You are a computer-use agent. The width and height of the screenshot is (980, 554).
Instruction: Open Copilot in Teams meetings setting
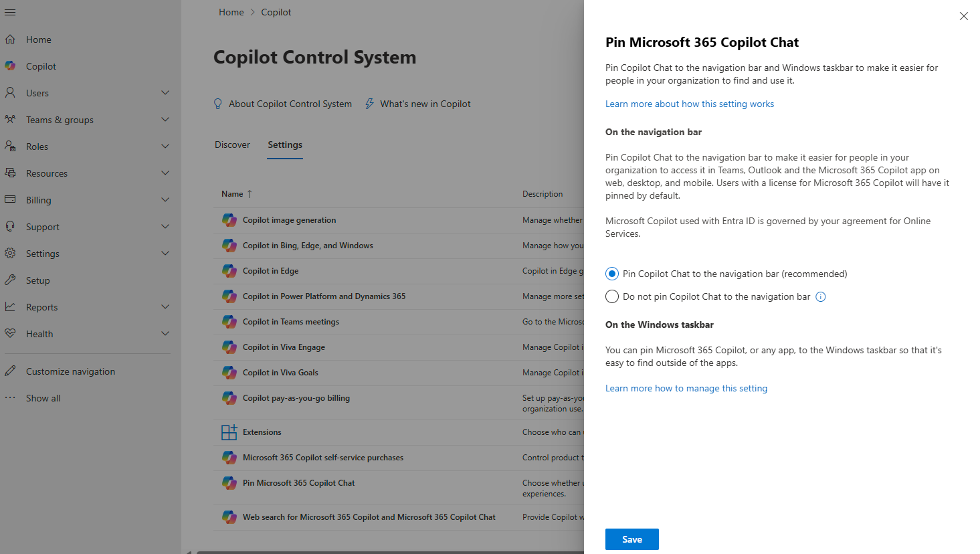[291, 322]
